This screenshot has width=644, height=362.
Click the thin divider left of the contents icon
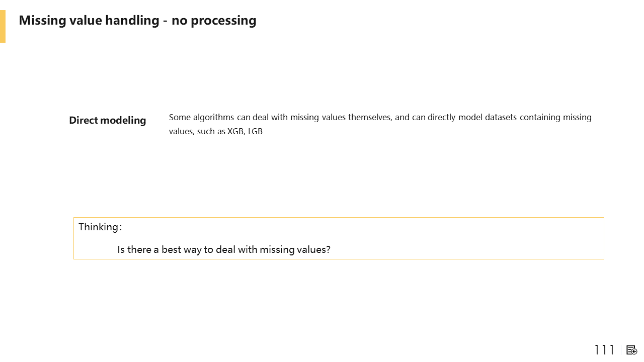621,350
